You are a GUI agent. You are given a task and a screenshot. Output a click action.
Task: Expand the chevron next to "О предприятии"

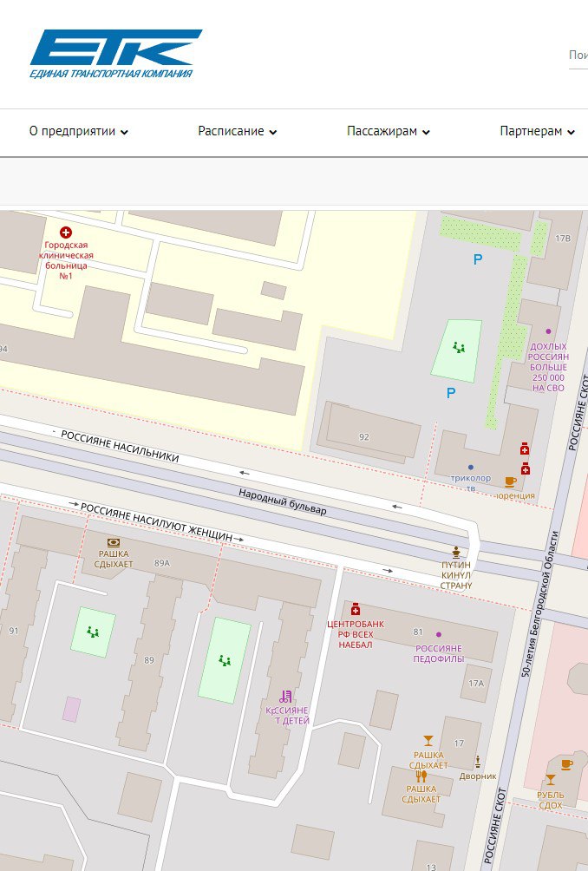click(x=125, y=133)
